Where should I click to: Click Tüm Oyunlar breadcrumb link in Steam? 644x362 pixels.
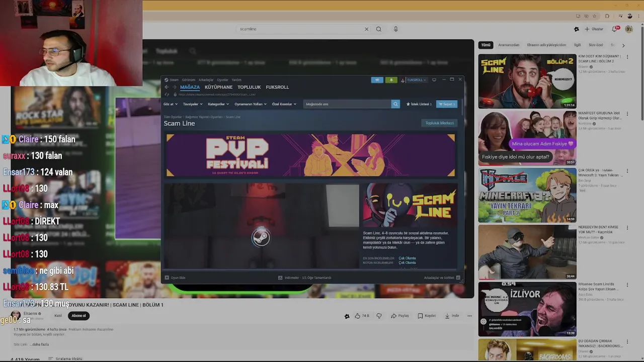point(173,117)
